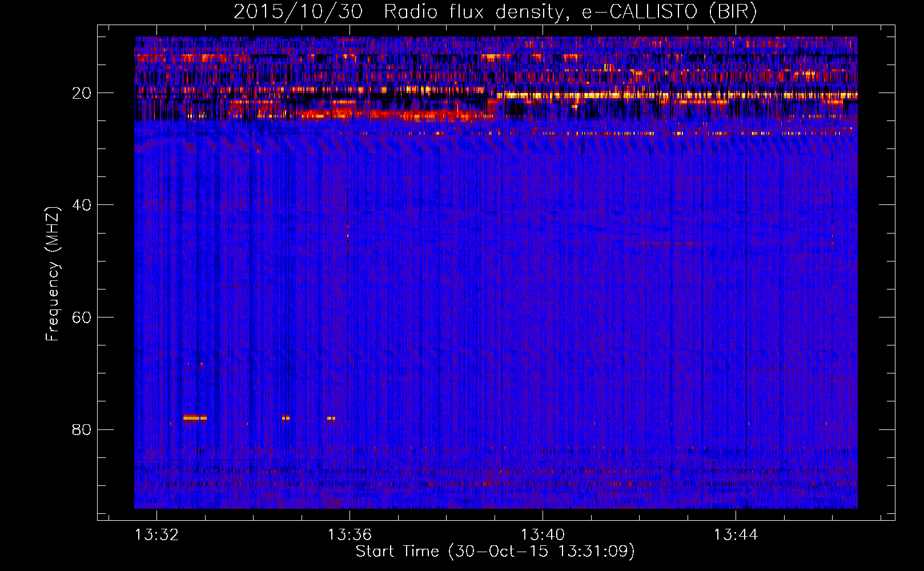Click the 13:32 time tick label
Viewport: 924px width, 571px height.
pos(156,534)
